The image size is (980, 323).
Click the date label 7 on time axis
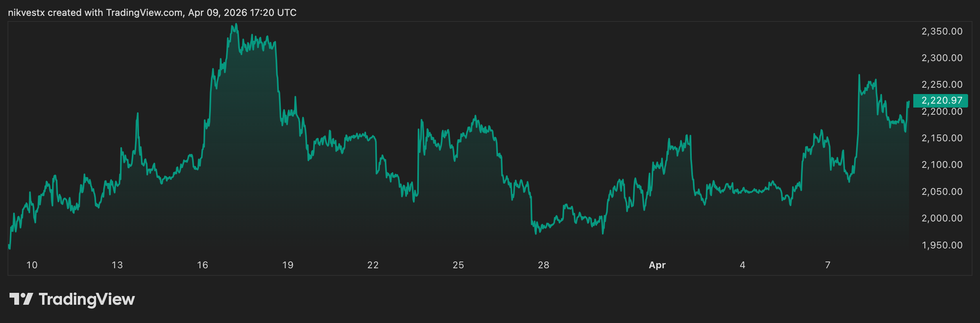[x=828, y=265]
